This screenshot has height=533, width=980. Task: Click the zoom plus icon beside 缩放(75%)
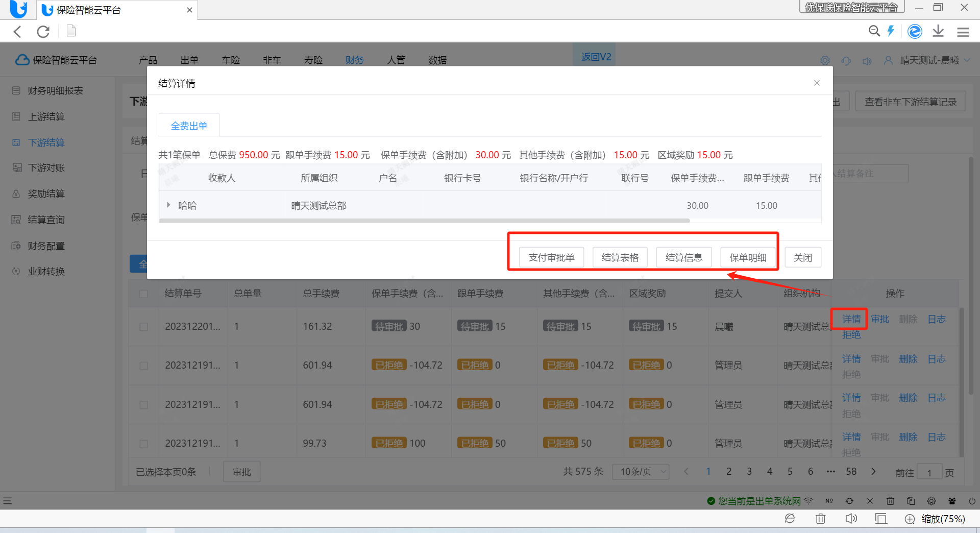tap(910, 519)
